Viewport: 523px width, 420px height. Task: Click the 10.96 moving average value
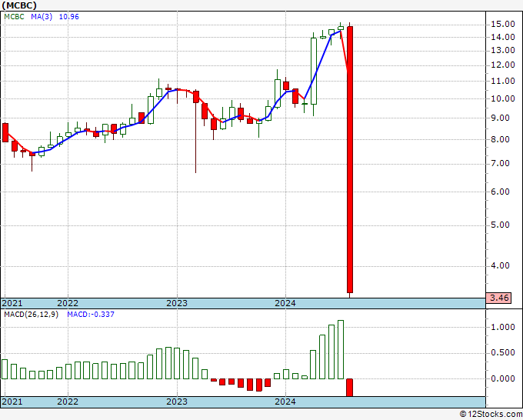click(x=69, y=17)
